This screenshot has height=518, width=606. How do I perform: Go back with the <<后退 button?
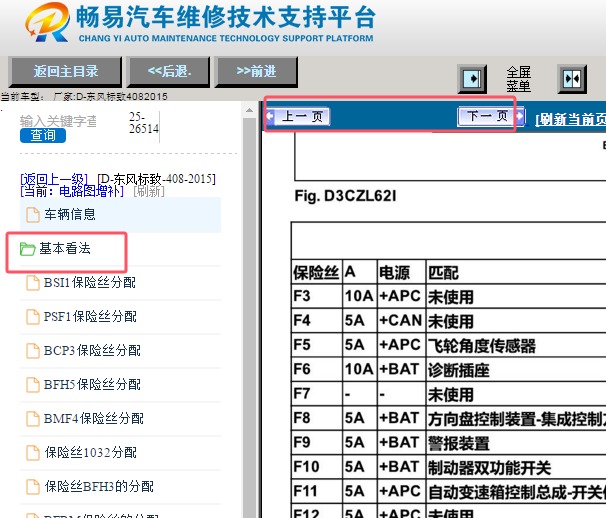169,72
